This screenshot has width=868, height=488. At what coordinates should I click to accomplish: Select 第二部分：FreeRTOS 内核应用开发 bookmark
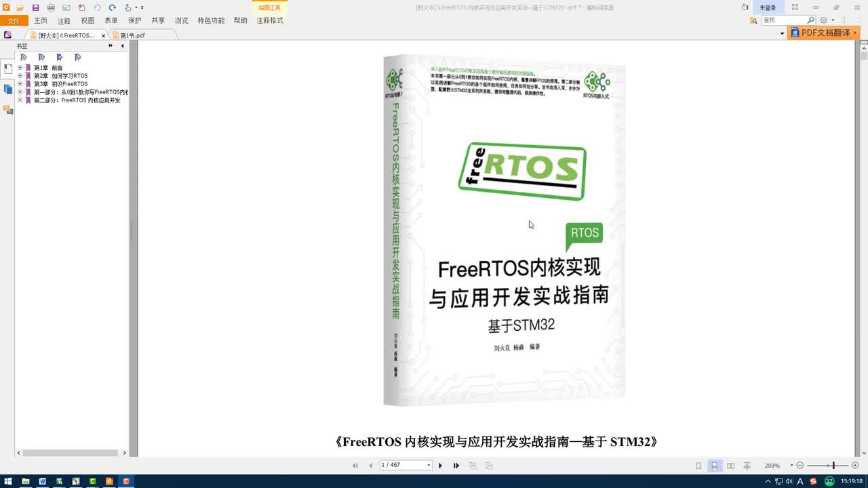tap(77, 100)
